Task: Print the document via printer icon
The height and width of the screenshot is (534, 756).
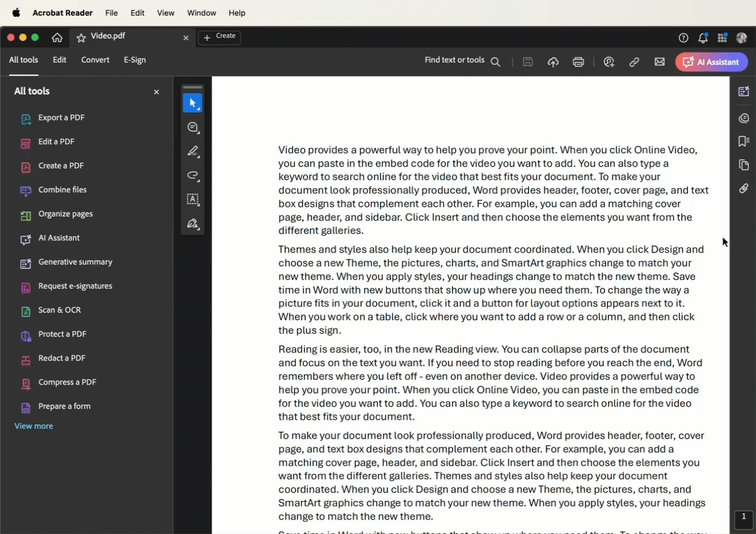Action: (578, 62)
